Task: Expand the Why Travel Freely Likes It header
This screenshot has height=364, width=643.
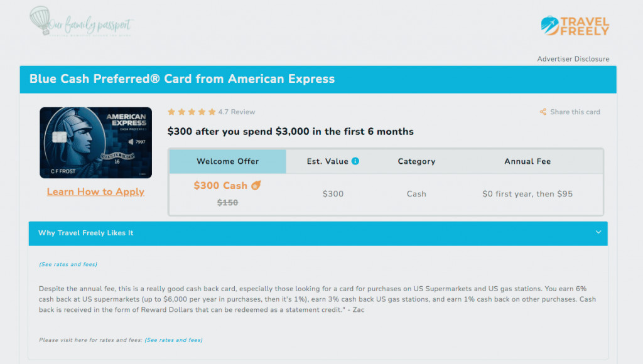Action: point(318,233)
